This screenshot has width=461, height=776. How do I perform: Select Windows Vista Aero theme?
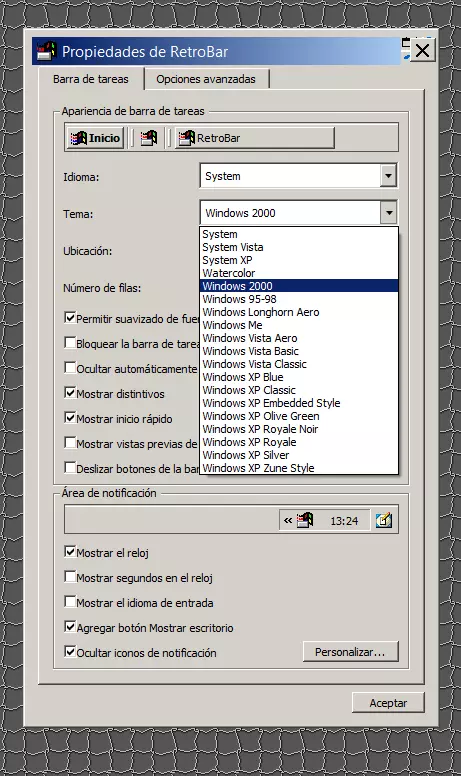[x=299, y=338]
